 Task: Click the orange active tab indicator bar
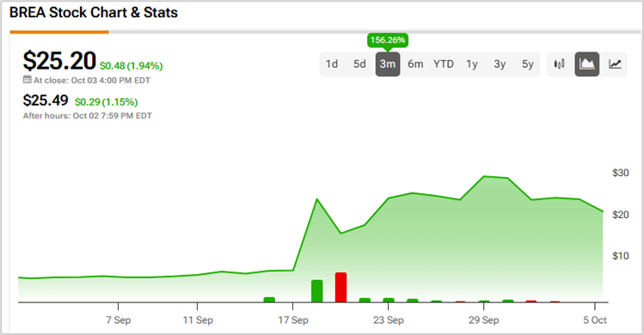59,32
